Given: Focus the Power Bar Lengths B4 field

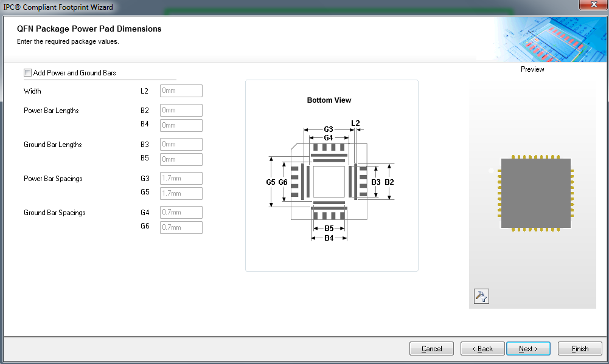Looking at the screenshot, I should [x=181, y=125].
